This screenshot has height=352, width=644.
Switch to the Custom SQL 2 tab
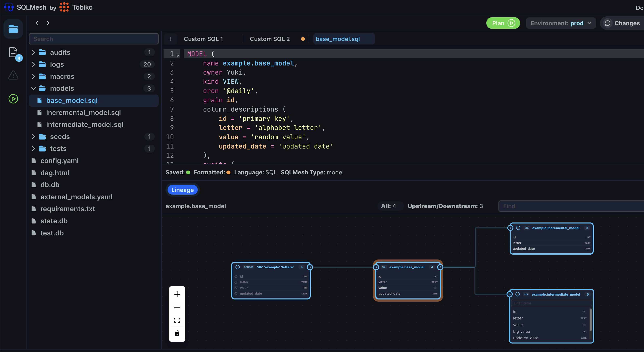(x=270, y=39)
